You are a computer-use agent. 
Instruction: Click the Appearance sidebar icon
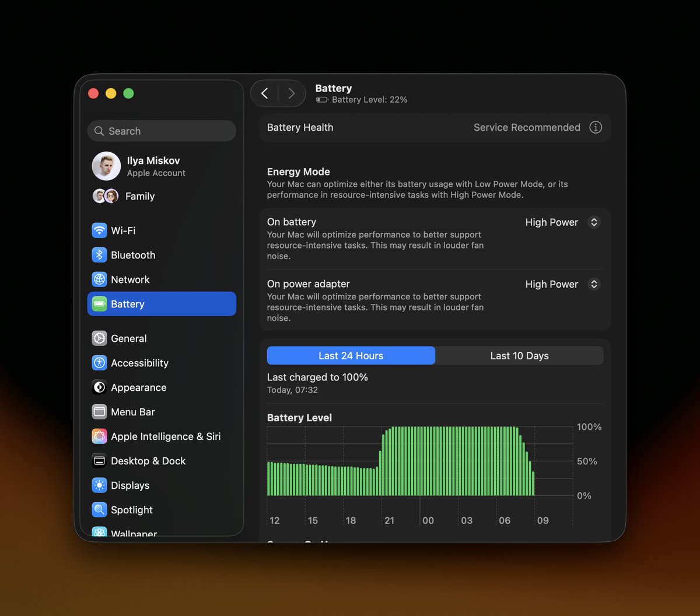[99, 387]
